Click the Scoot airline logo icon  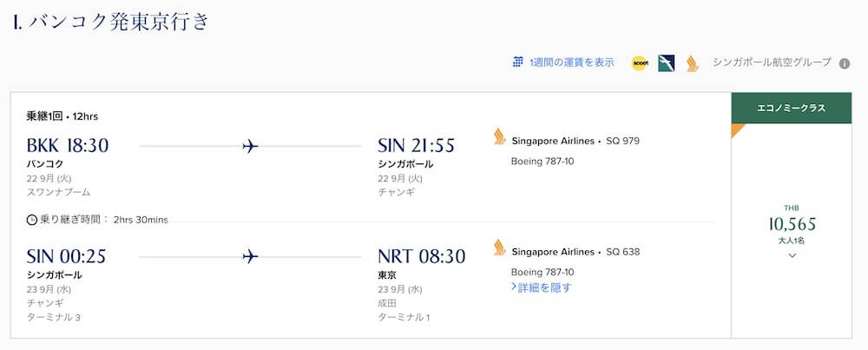point(640,63)
